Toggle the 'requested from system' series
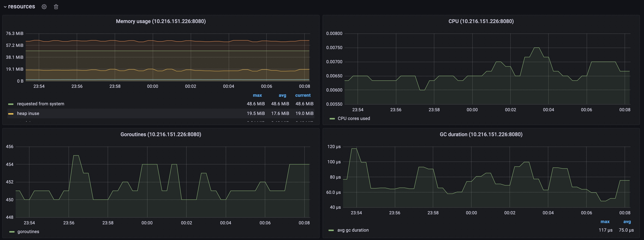Viewport: 644px width, 240px height. [40, 104]
